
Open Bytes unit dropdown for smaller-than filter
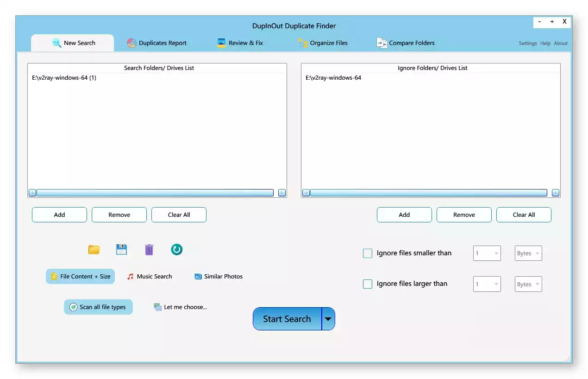tap(528, 253)
